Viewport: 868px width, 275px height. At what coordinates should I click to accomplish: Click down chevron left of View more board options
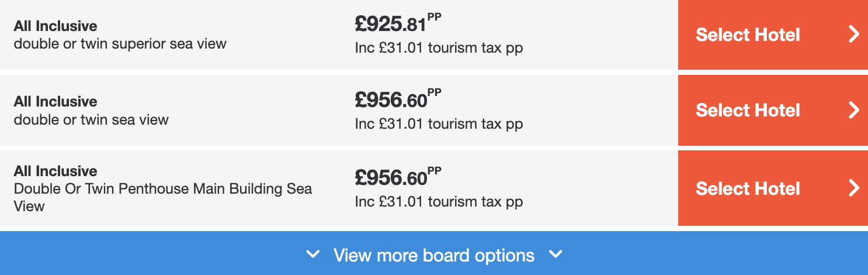tap(314, 255)
